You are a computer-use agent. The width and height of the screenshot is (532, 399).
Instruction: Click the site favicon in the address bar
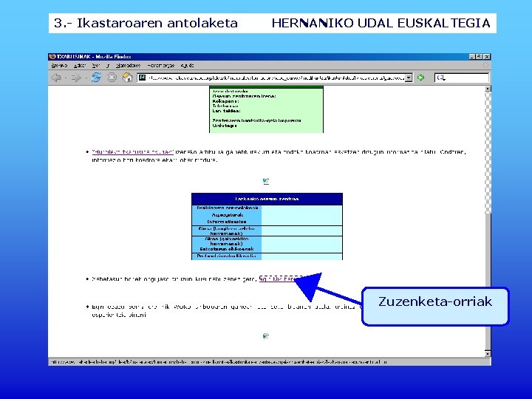(143, 78)
